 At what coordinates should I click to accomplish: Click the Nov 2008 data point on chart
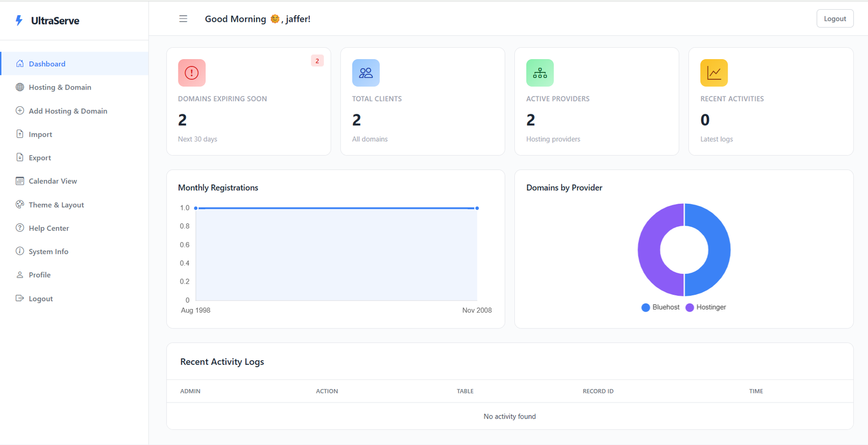477,208
